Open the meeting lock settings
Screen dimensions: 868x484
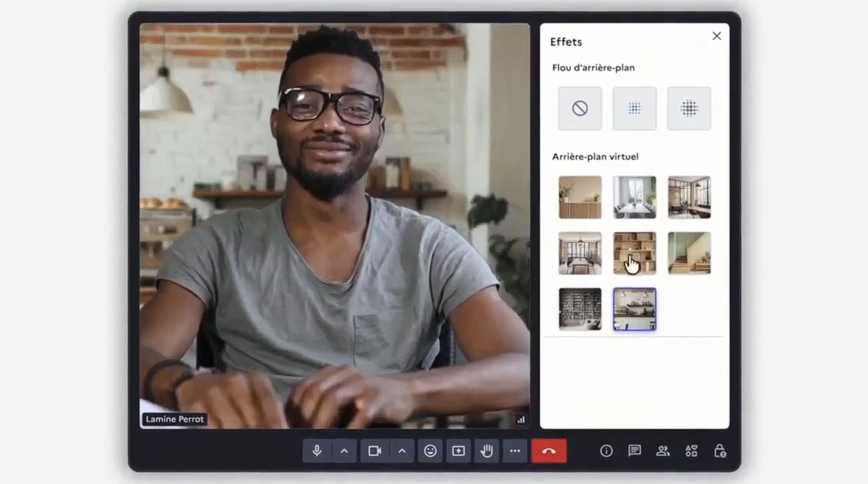click(x=720, y=451)
